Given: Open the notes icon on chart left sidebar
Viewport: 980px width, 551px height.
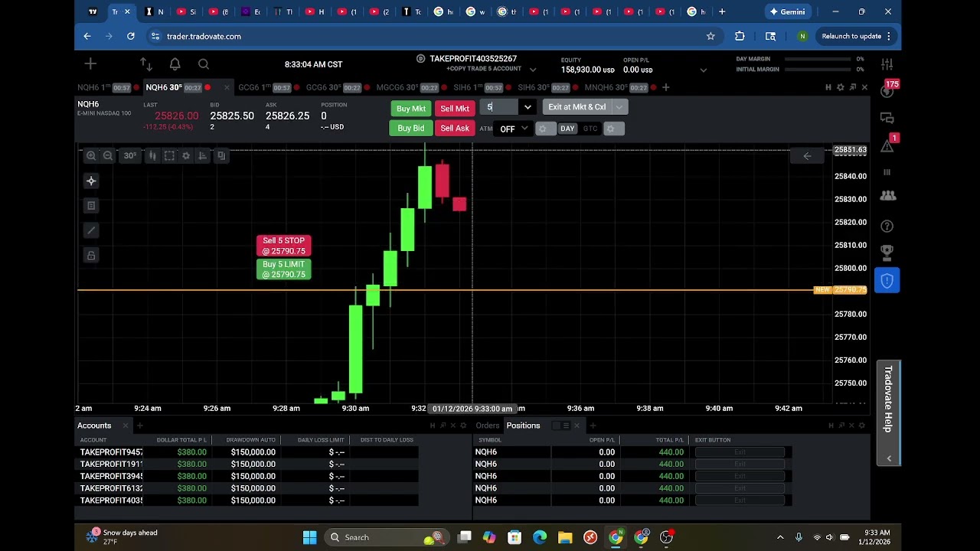Looking at the screenshot, I should pos(91,206).
